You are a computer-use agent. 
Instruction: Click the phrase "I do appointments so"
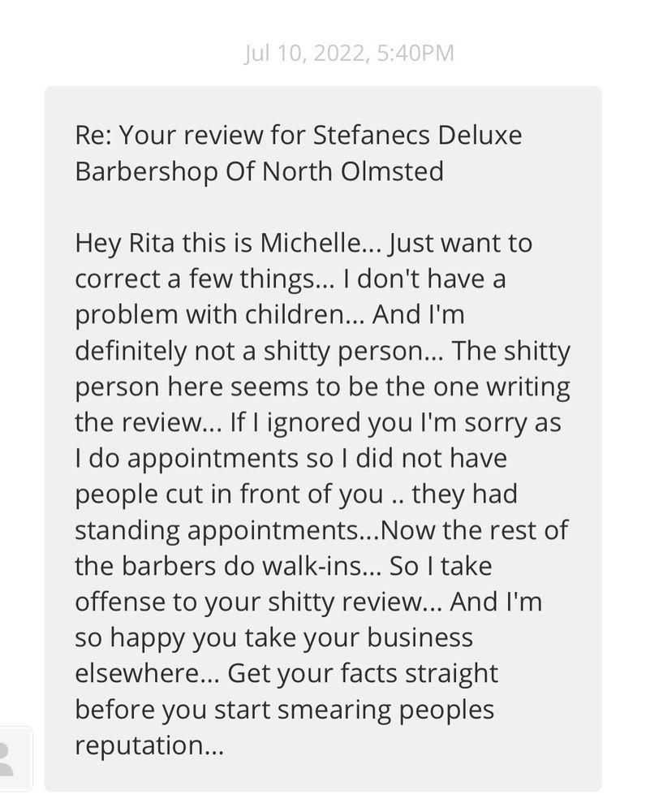coord(204,458)
